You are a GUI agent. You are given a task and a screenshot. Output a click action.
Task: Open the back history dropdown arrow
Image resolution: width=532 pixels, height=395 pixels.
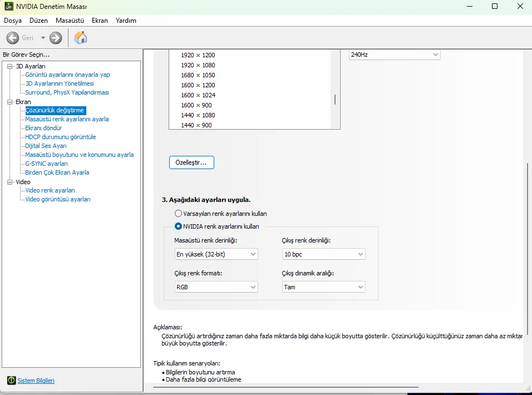tap(43, 38)
